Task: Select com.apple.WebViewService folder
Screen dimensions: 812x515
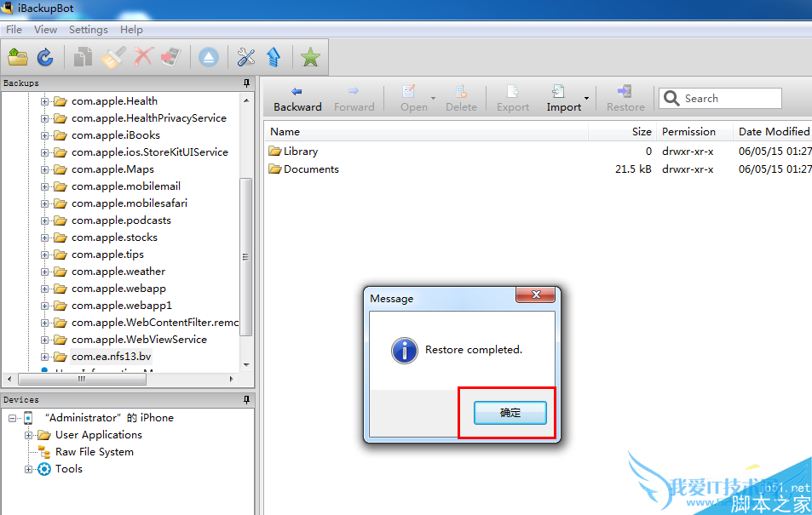Action: (139, 340)
